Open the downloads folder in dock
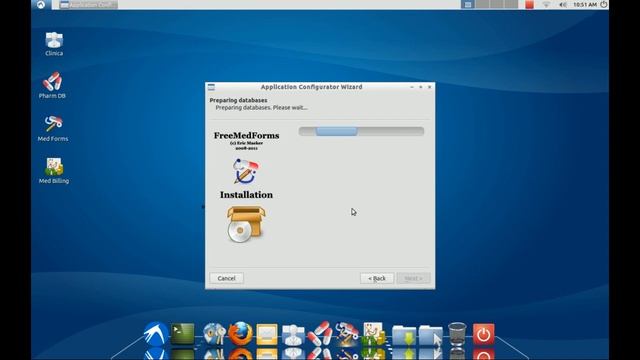Image resolution: width=640 pixels, height=360 pixels. click(404, 335)
